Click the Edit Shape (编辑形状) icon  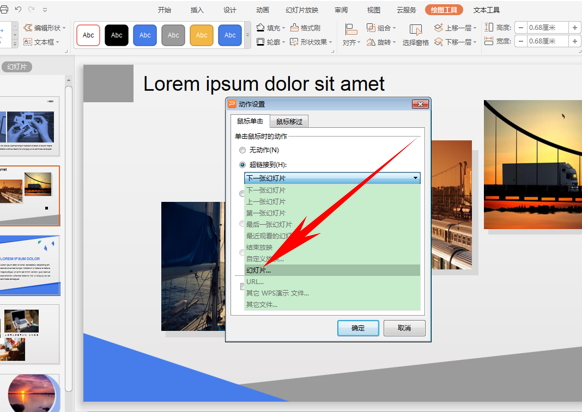pos(28,28)
